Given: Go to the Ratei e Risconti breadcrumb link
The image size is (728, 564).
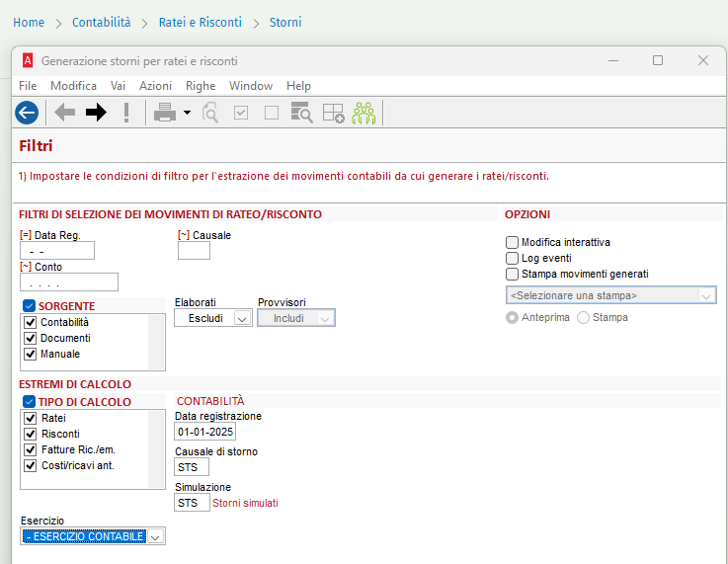Looking at the screenshot, I should point(201,23).
